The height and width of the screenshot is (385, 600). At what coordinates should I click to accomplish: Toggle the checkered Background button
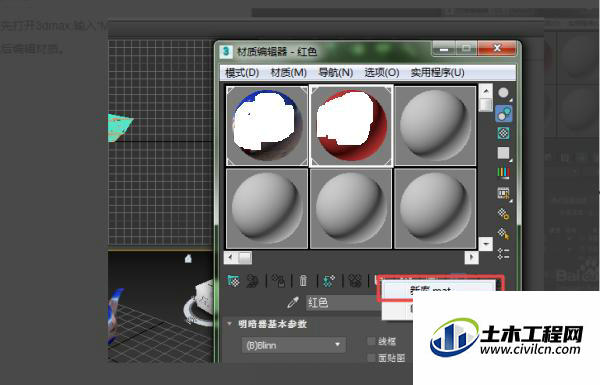pos(504,133)
